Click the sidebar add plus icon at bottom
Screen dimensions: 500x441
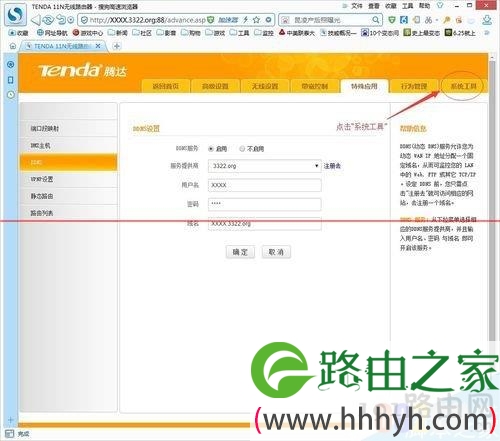tap(10, 420)
